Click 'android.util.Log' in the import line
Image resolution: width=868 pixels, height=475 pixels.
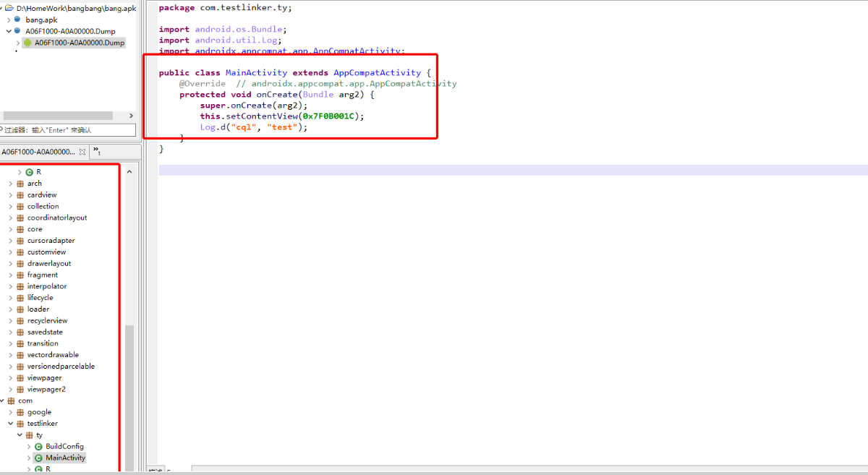coord(236,40)
